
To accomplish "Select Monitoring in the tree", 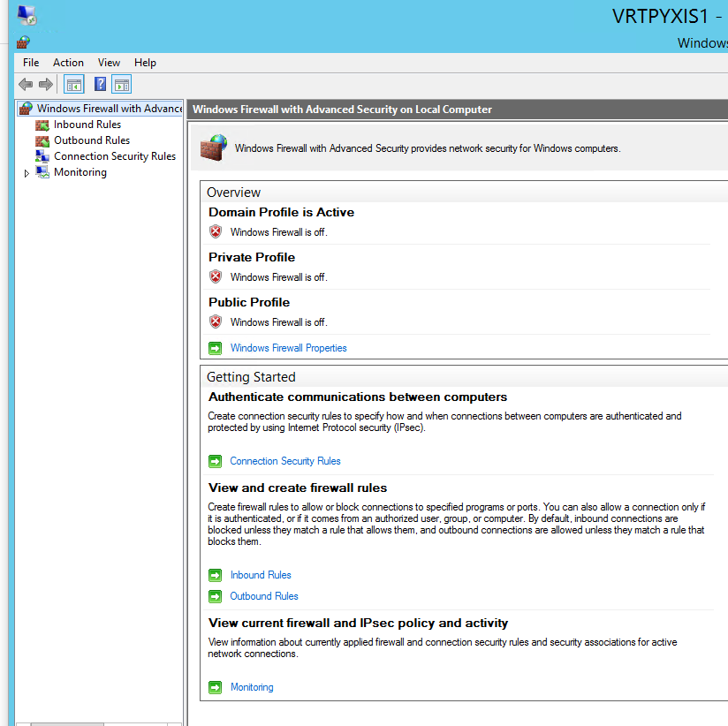I will (80, 172).
